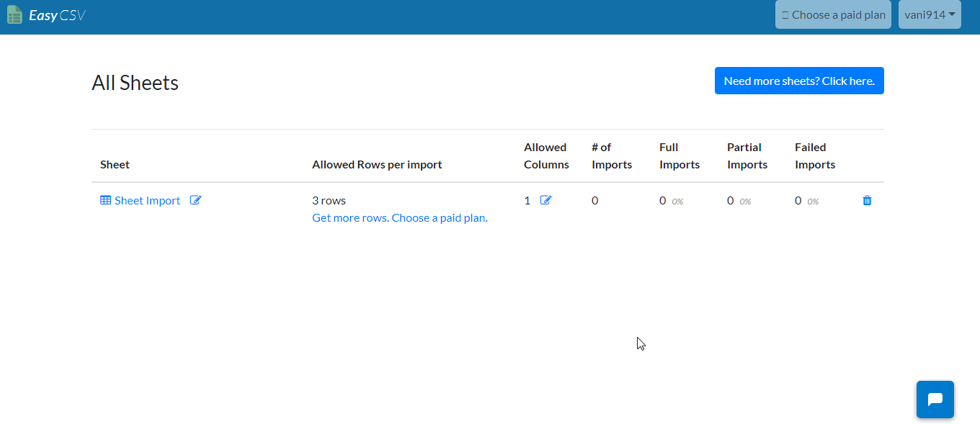Click the Failed Imports column header
980x424 pixels.
tap(815, 155)
